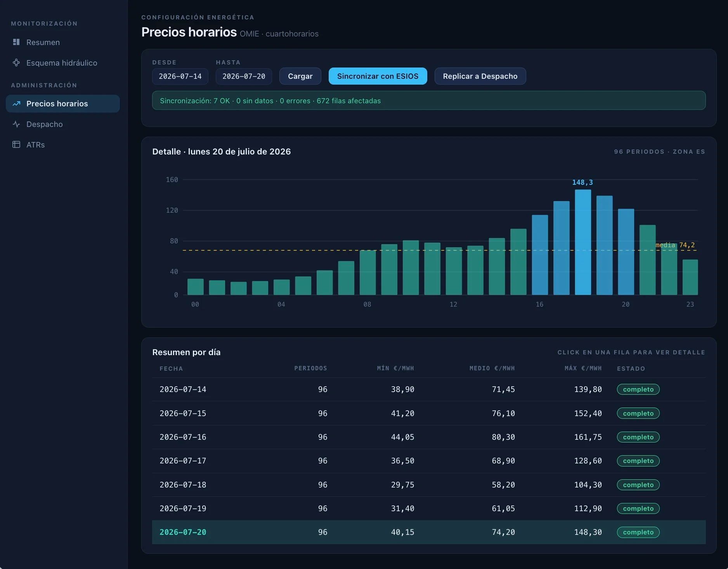The image size is (728, 569).
Task: Click the Cargar button
Action: pos(300,76)
